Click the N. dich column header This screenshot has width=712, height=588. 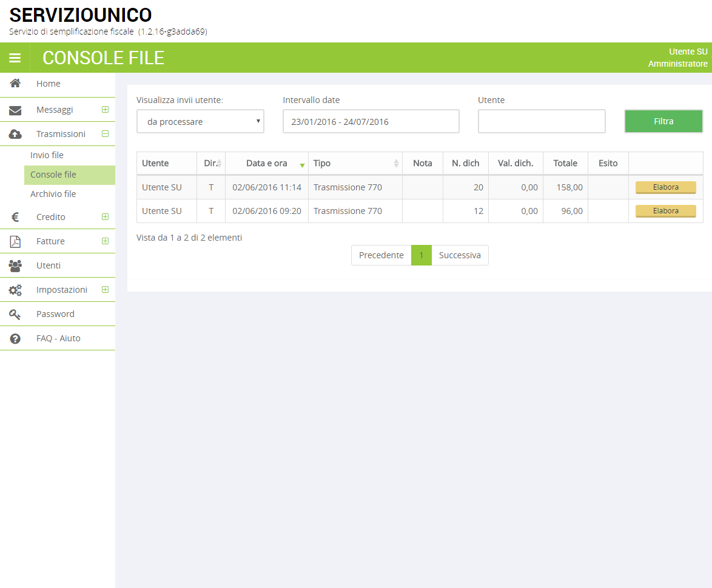click(465, 163)
